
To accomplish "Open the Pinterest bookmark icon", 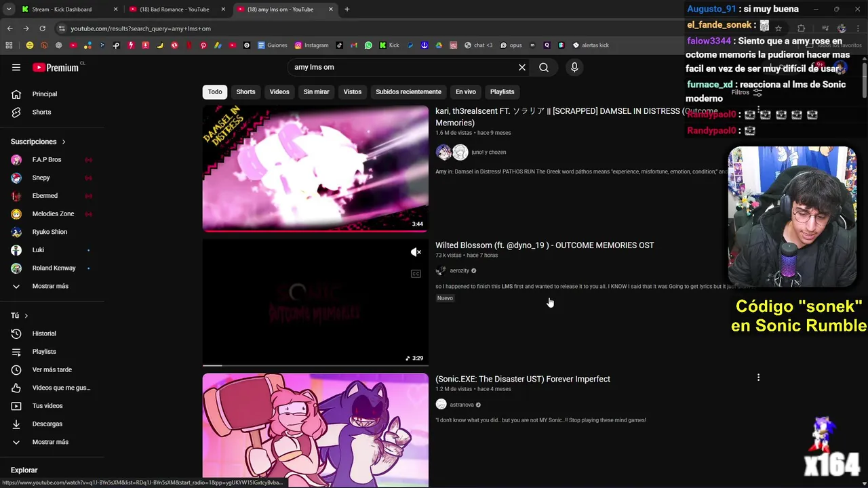I will 203,45.
